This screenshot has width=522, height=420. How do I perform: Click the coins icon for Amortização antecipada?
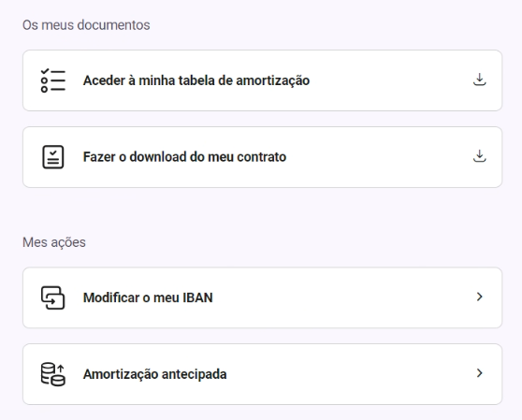pos(53,374)
